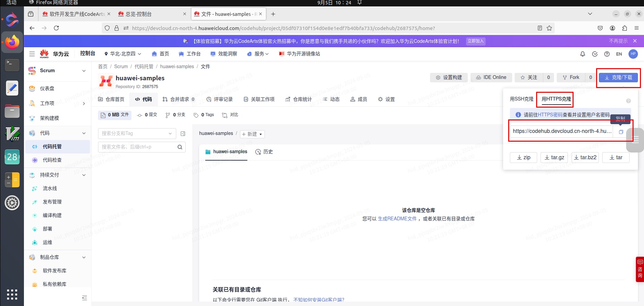Collapse the left sidebar menu

[85, 298]
